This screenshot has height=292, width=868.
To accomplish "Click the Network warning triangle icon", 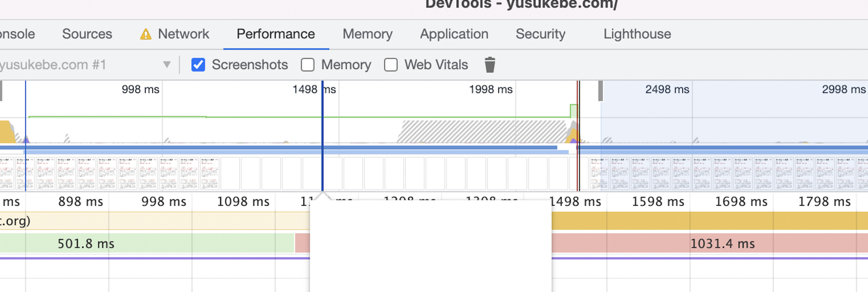I will point(145,34).
